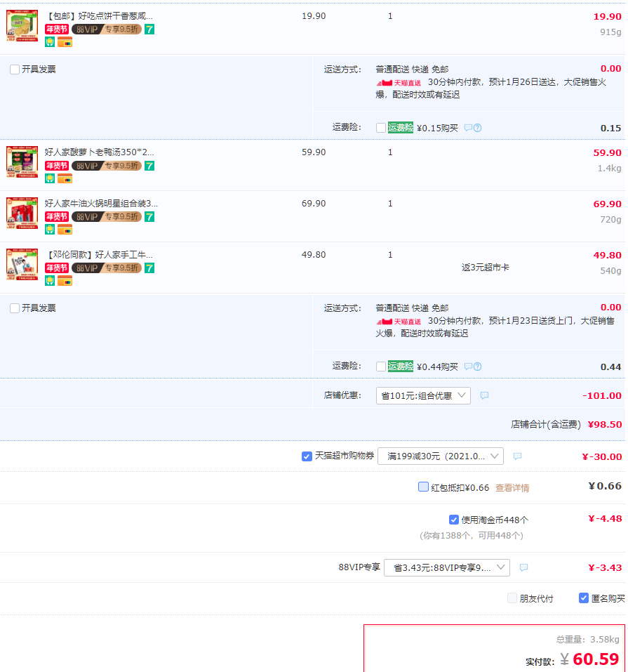Click the green shield icon under 酸萝卜老鸭汤

pos(50,178)
